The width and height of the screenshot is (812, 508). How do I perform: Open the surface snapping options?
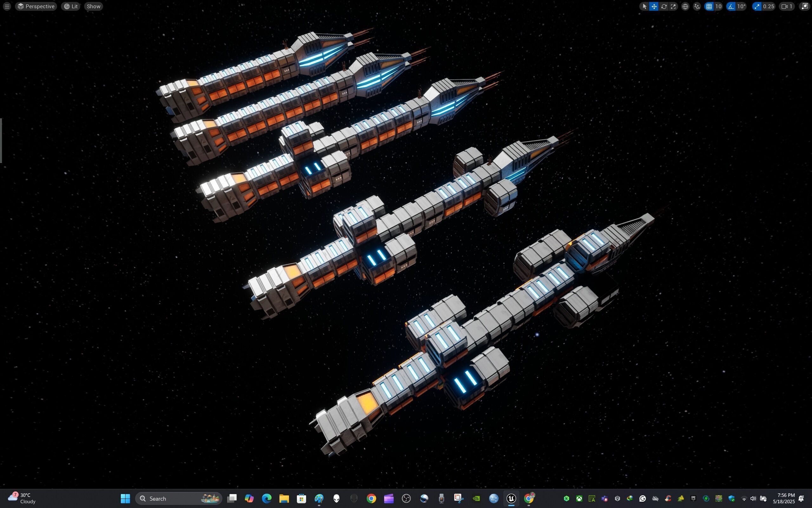[697, 6]
